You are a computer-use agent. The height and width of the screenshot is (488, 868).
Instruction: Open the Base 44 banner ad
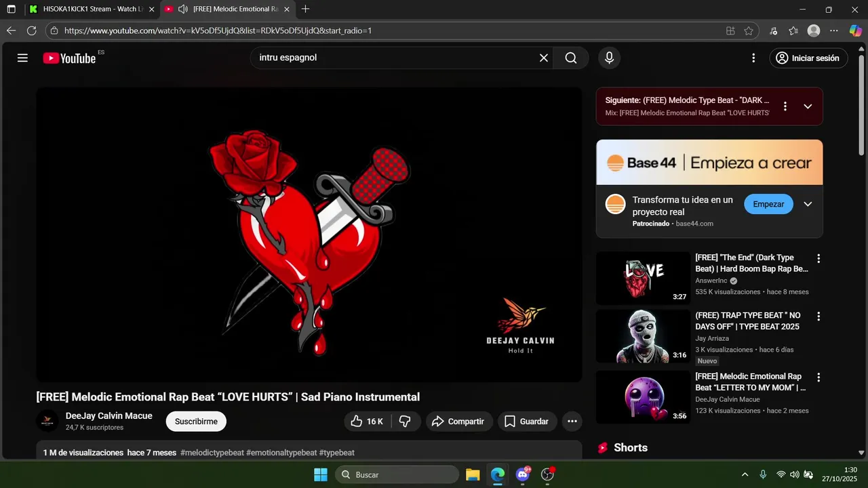[709, 163]
